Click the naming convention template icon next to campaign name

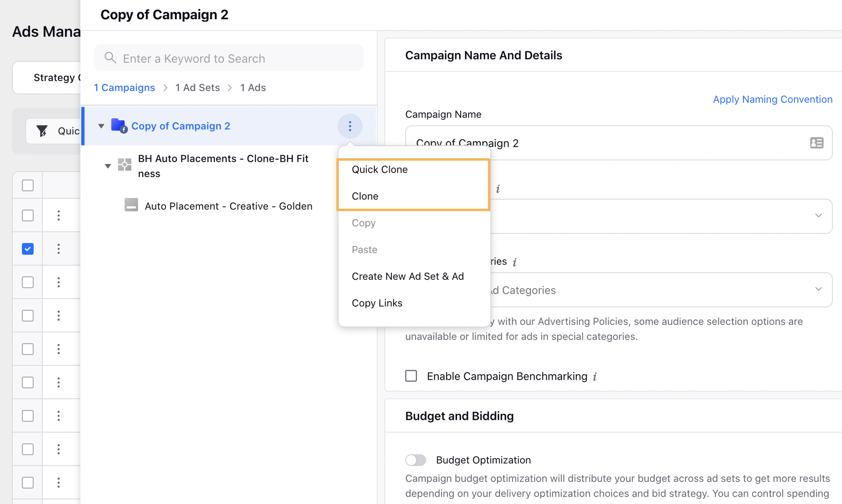(817, 142)
